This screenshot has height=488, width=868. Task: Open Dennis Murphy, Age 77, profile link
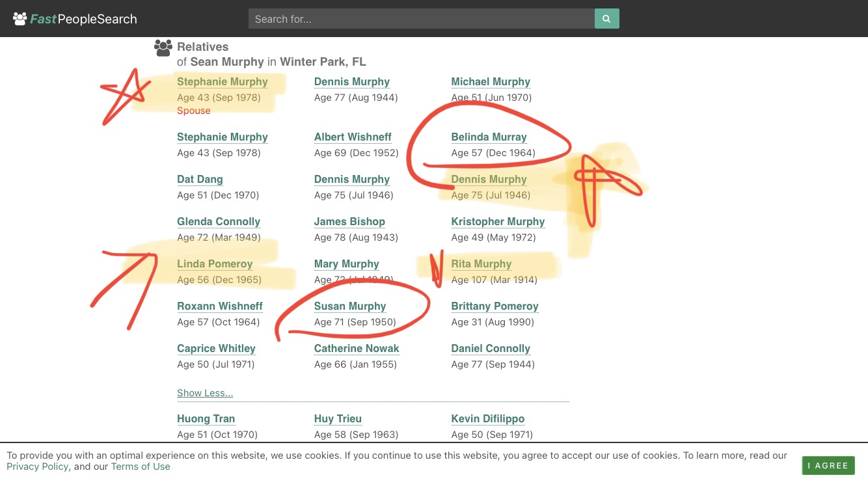click(x=352, y=82)
